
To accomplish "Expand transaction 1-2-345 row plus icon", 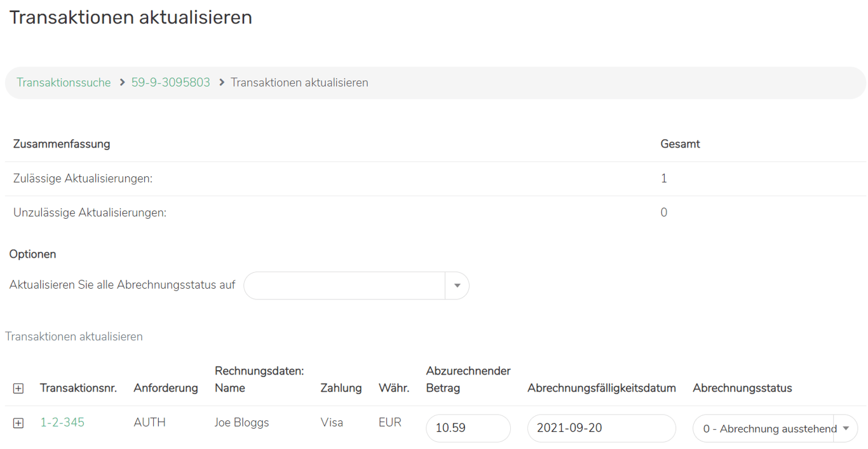I will (18, 423).
